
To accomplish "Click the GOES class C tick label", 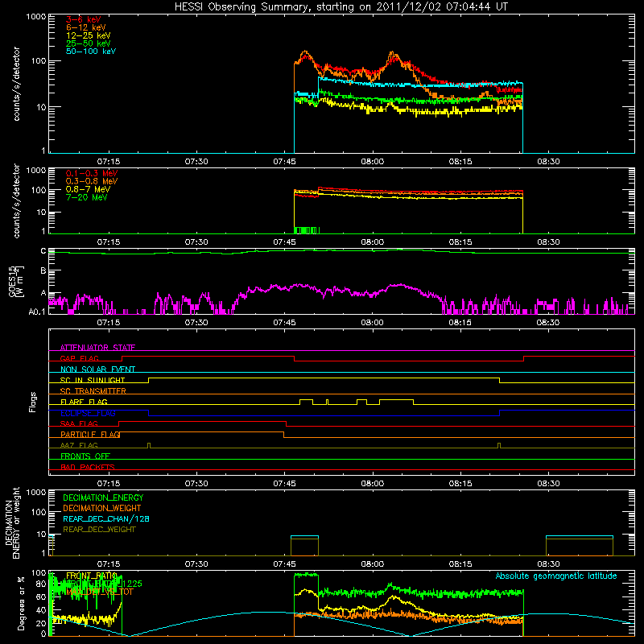I will pos(43,251).
